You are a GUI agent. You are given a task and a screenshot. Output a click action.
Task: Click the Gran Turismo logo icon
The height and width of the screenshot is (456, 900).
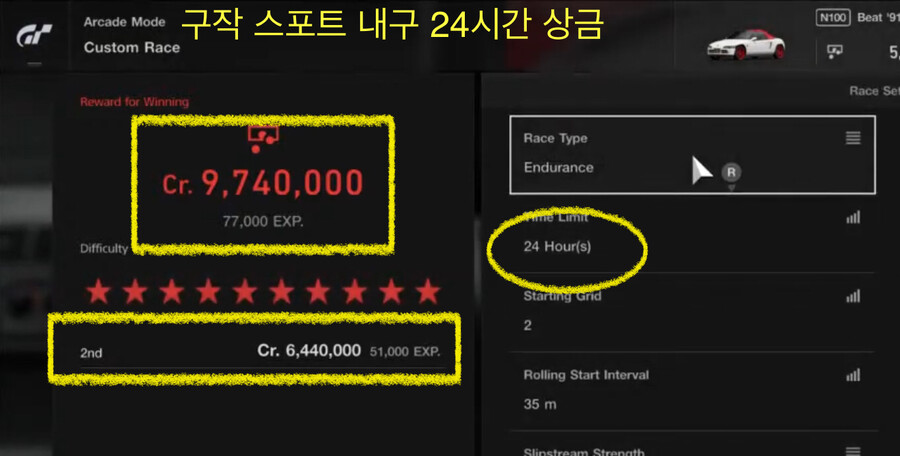(34, 36)
